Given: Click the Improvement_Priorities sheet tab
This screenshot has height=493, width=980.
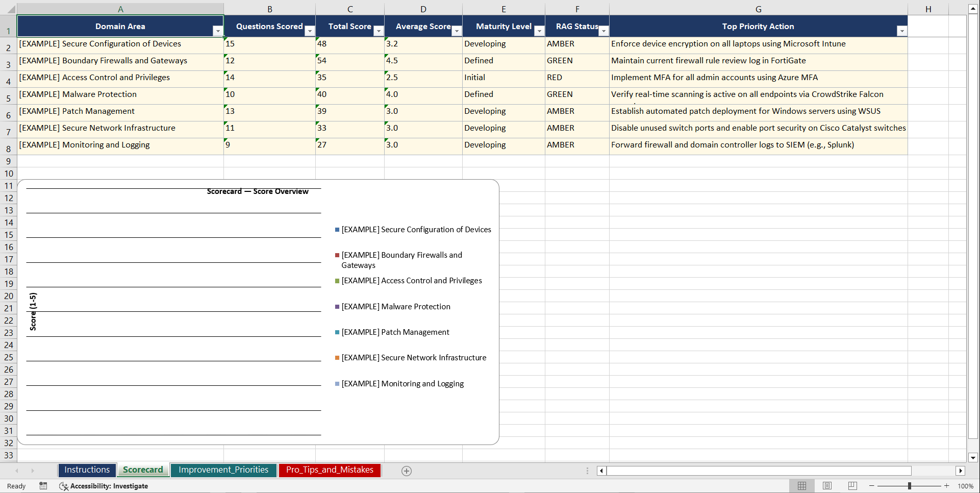Looking at the screenshot, I should coord(223,470).
